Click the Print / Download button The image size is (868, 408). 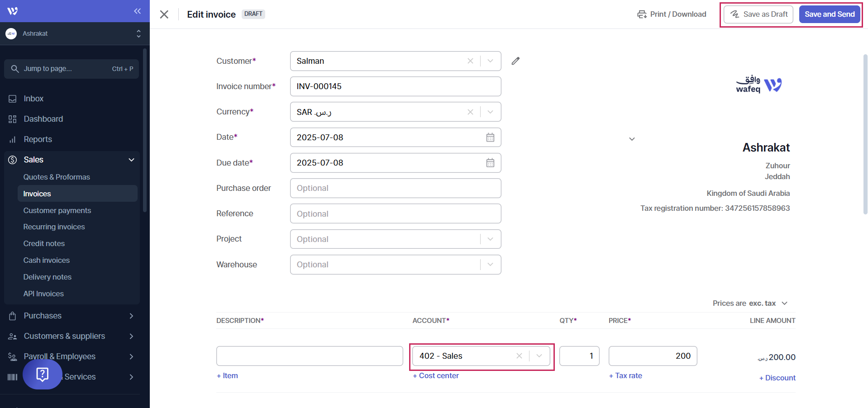(672, 14)
